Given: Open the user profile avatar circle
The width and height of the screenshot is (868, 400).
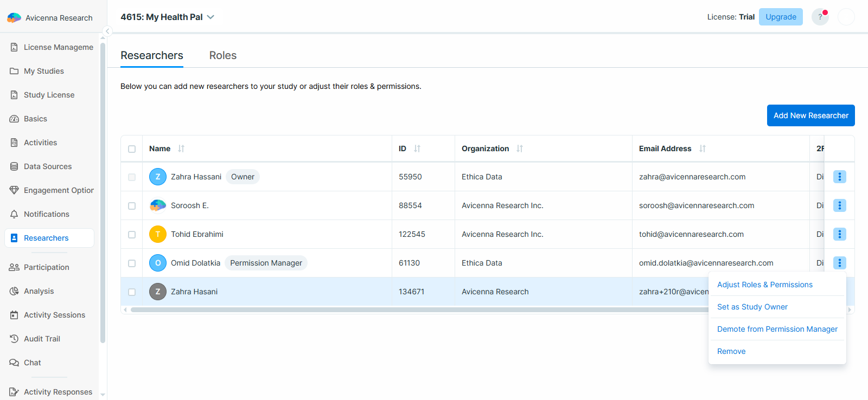Looking at the screenshot, I should point(846,17).
